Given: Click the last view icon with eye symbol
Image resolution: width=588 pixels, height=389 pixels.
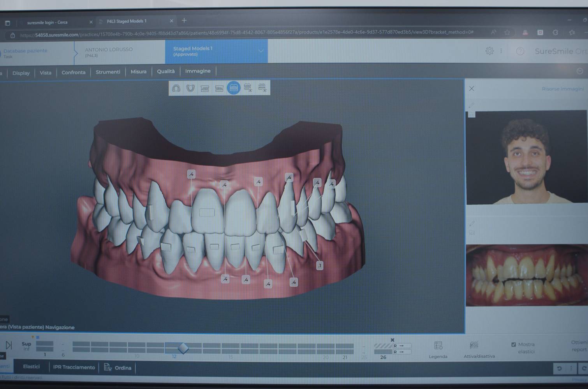Looking at the screenshot, I should point(262,88).
